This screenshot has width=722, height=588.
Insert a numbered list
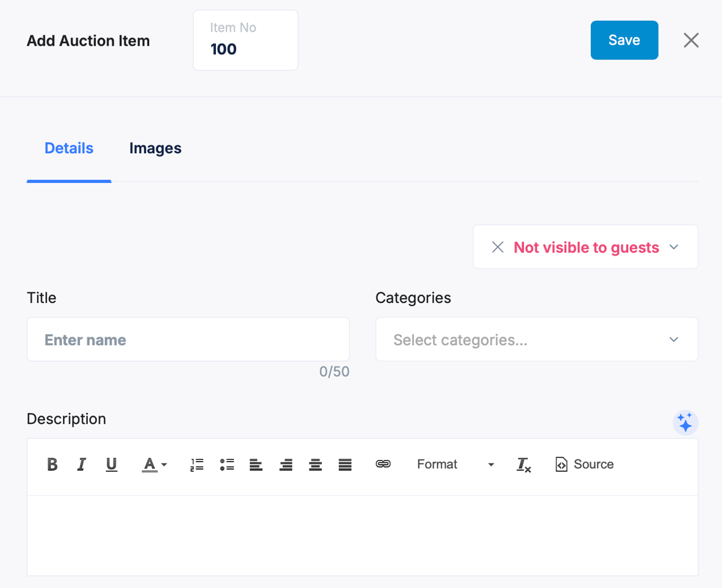click(197, 464)
